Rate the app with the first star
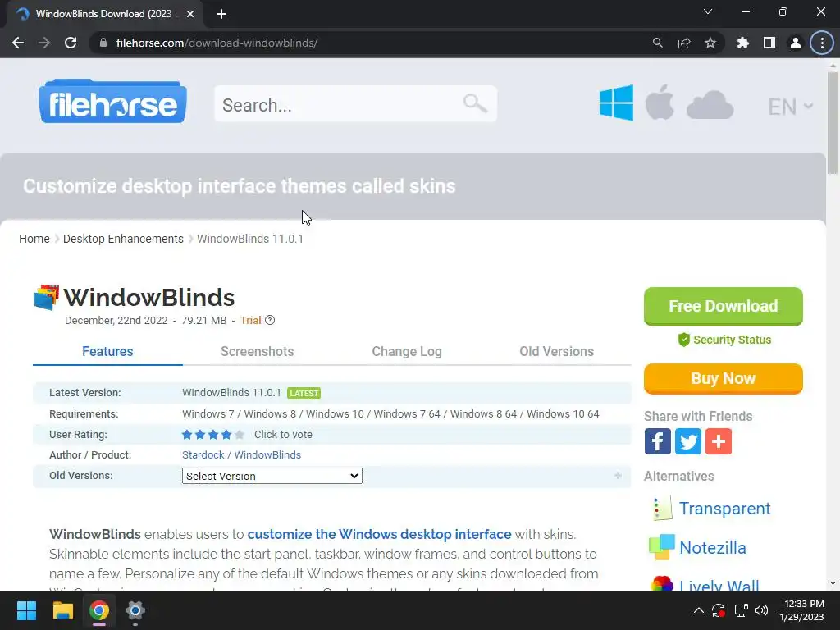This screenshot has width=840, height=630. tap(187, 435)
